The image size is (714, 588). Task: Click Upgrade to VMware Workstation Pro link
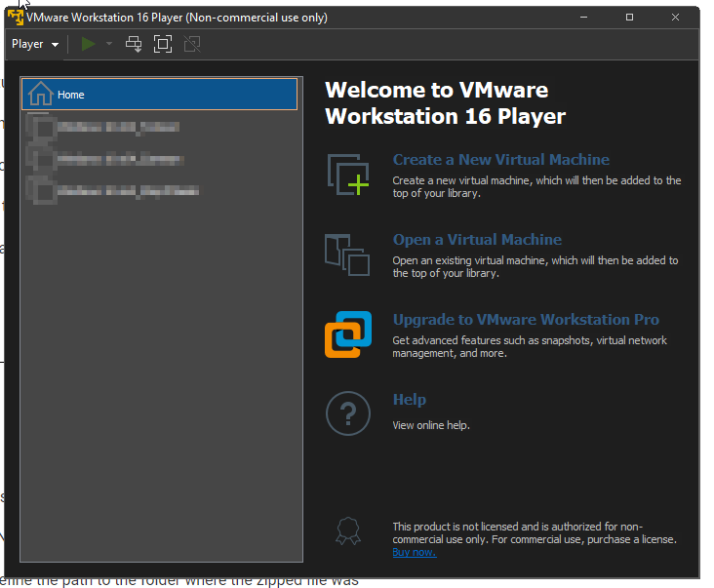(x=526, y=320)
